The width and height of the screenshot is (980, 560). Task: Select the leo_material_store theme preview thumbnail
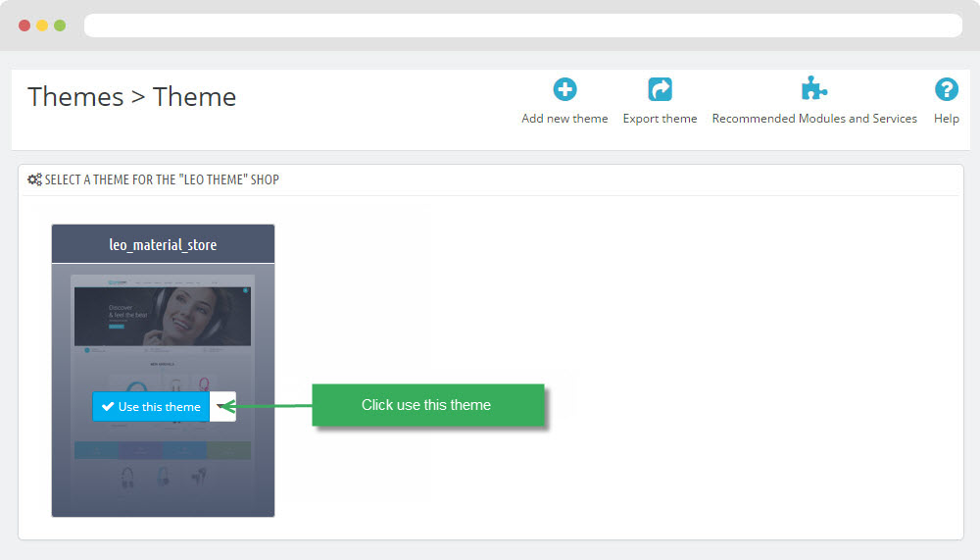point(163,333)
